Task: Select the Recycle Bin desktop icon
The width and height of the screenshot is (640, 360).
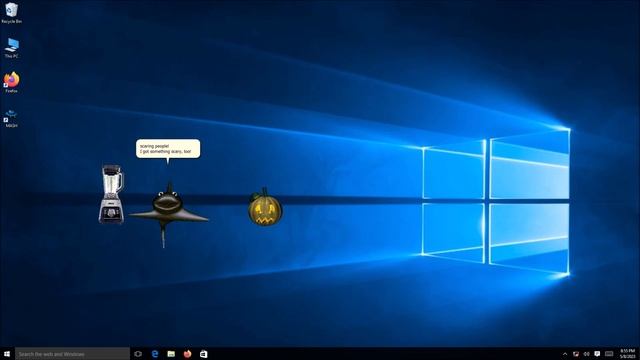Action: 11,13
